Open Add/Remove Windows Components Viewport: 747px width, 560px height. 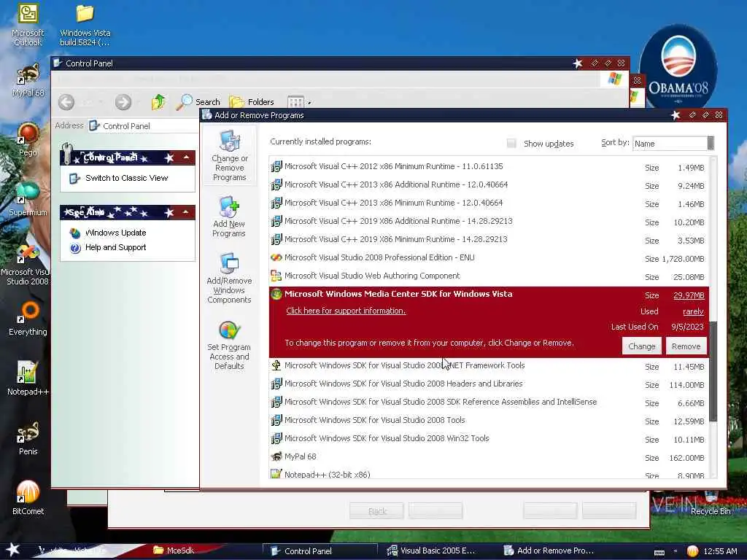(x=229, y=278)
